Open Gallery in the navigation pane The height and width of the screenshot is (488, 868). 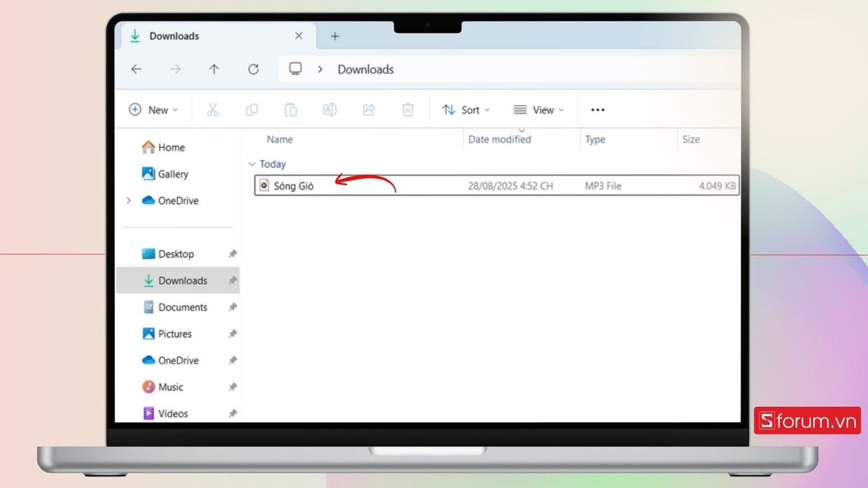click(165, 174)
